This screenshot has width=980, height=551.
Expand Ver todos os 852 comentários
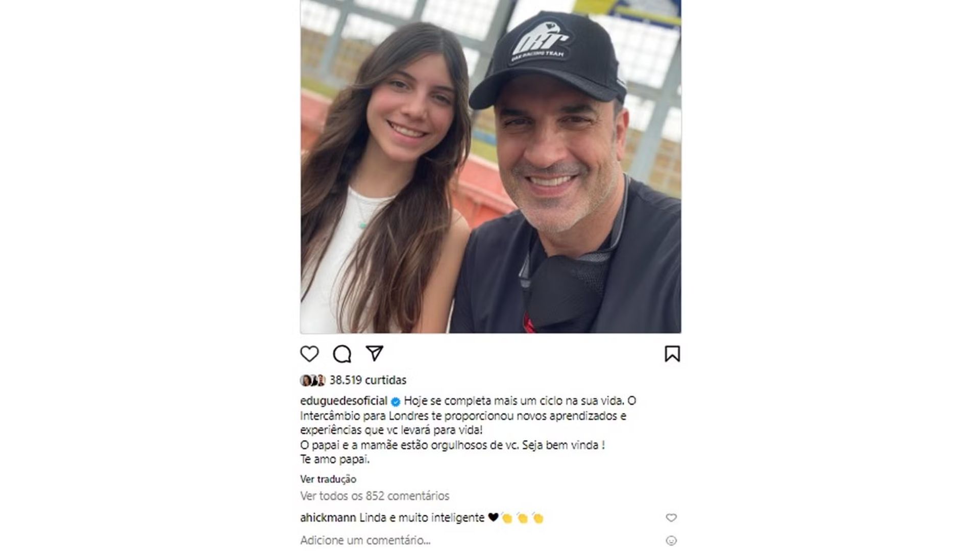(375, 496)
